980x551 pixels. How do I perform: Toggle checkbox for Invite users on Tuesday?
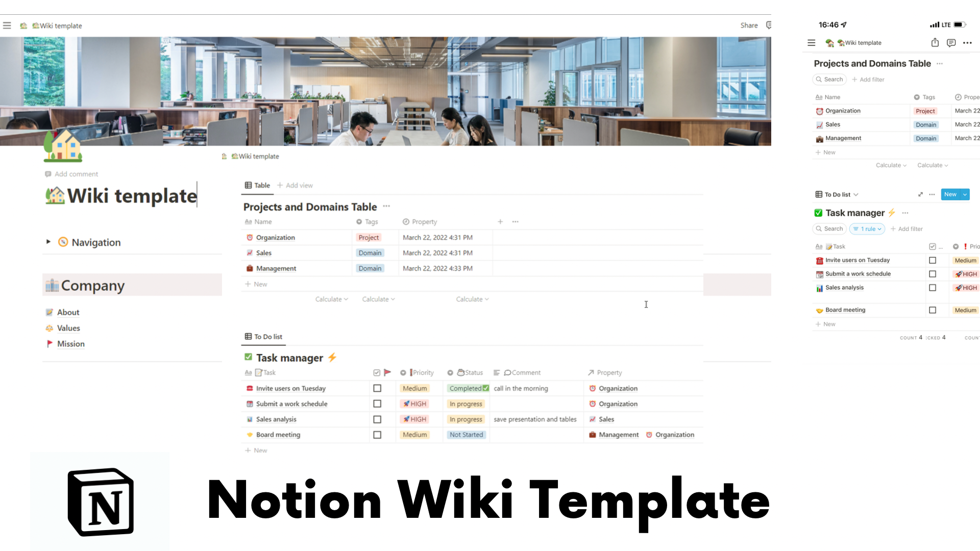coord(377,388)
